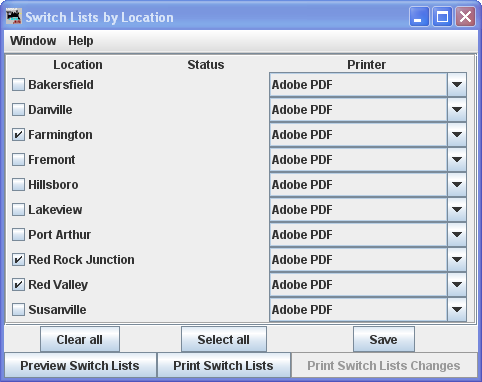Check the Hillsboro location checkbox

coord(18,185)
